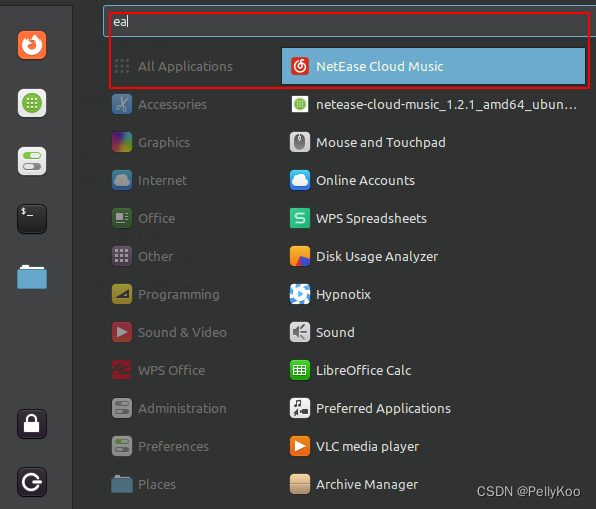
Task: Click the WPS Office category icon
Action: click(x=122, y=370)
